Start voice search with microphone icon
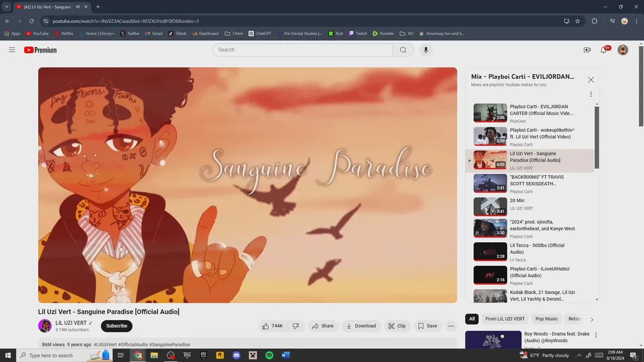The height and width of the screenshot is (362, 644). (426, 50)
